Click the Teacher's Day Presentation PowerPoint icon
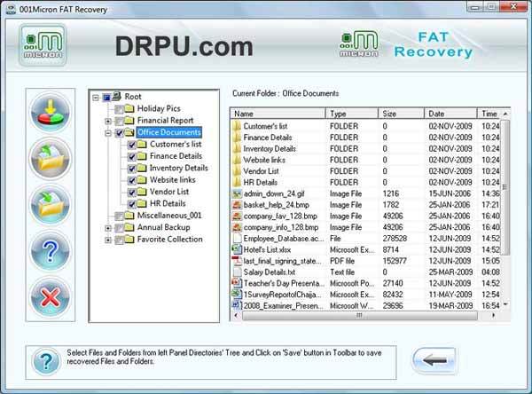The image size is (532, 394). pos(237,283)
